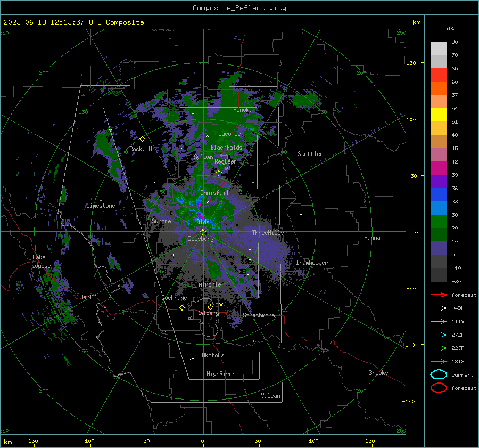This screenshot has height=448, width=479.
Task: Click the yellow radar center marker near Didsbury
Action: (203, 232)
